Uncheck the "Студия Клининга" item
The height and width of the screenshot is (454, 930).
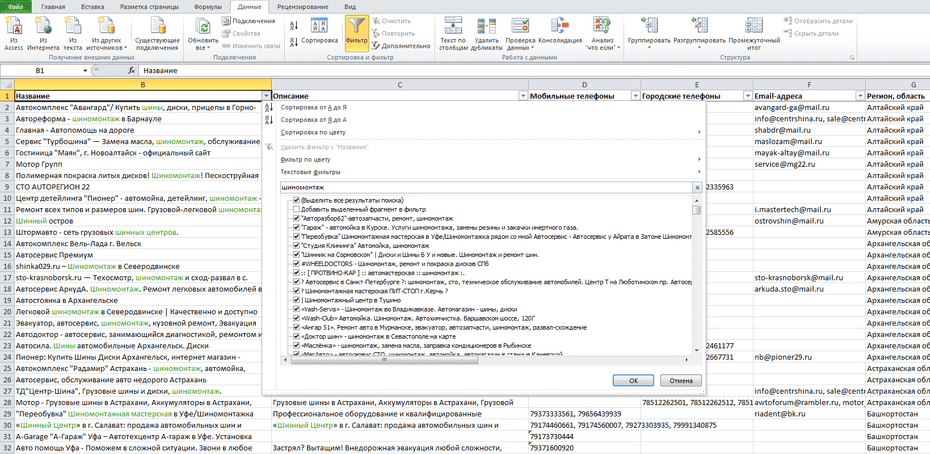point(297,245)
